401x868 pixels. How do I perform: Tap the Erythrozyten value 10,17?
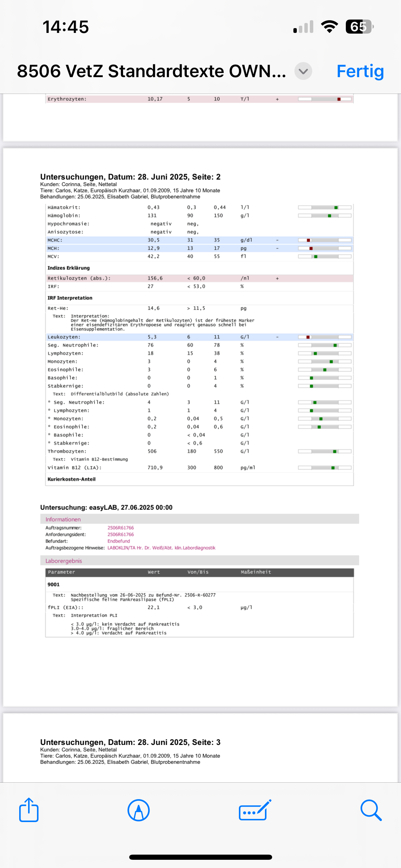pos(155,99)
